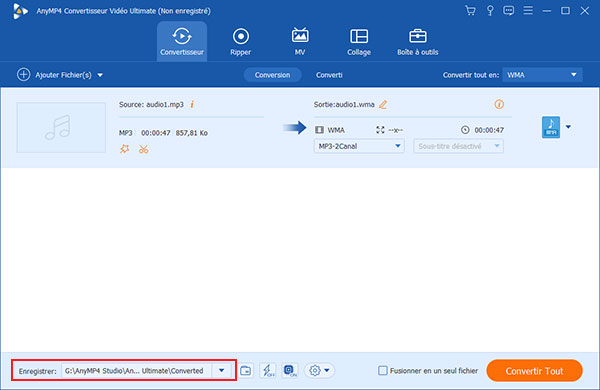Click the resolution resize icon near --x--
600x390 pixels.
380,130
